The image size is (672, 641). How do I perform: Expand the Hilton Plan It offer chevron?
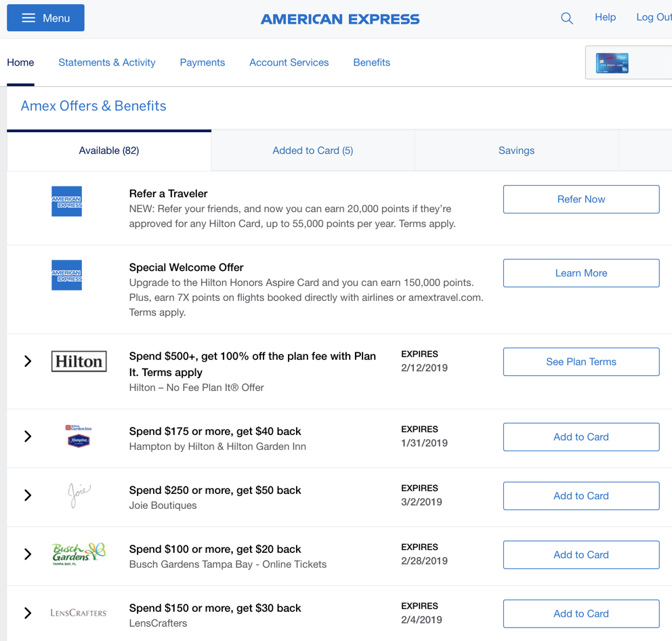[x=28, y=361]
